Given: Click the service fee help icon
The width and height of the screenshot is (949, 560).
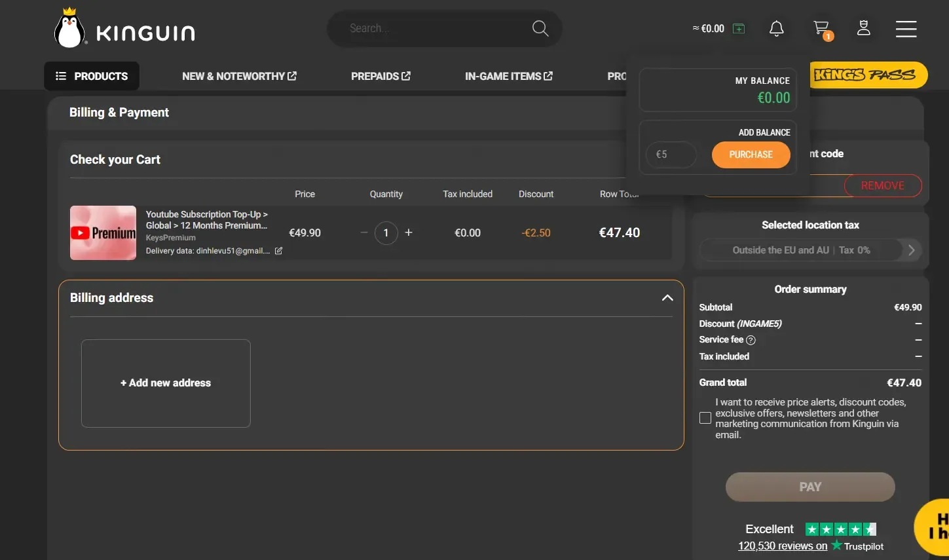Looking at the screenshot, I should 751,340.
